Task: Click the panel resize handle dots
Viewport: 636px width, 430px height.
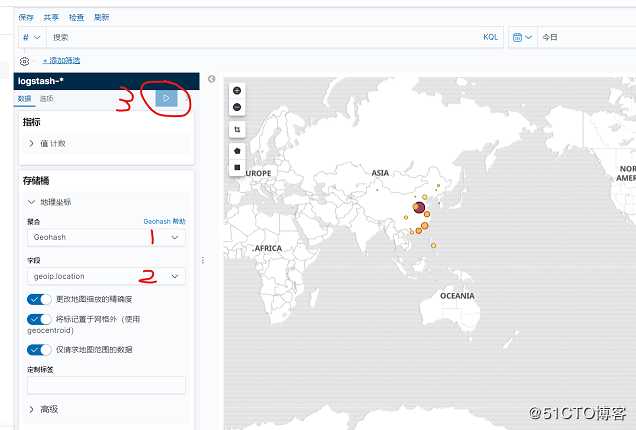Action: [203, 260]
